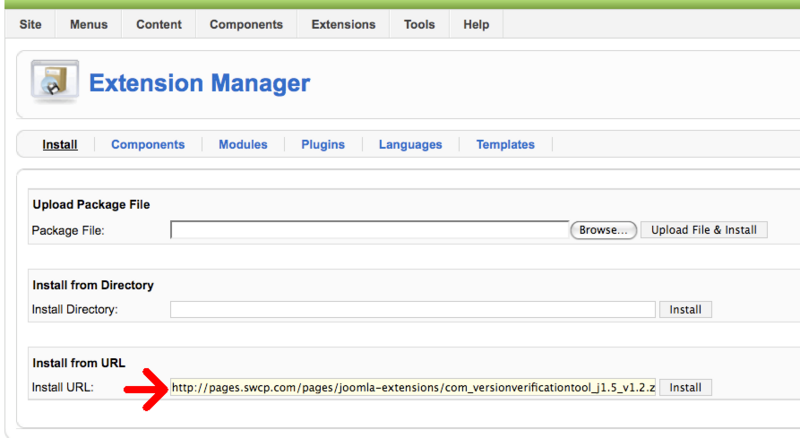Click the Package File input field
The width and height of the screenshot is (800, 438).
[x=369, y=230]
